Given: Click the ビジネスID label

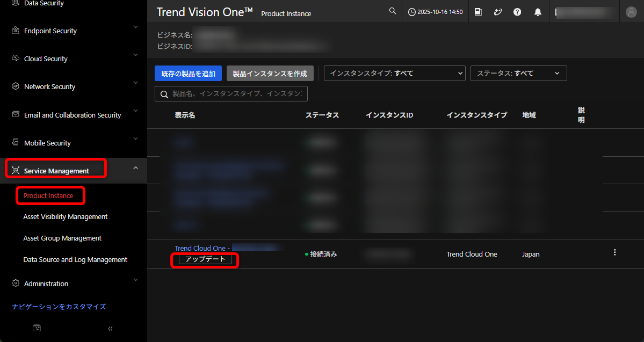Looking at the screenshot, I should pyautogui.click(x=175, y=46).
